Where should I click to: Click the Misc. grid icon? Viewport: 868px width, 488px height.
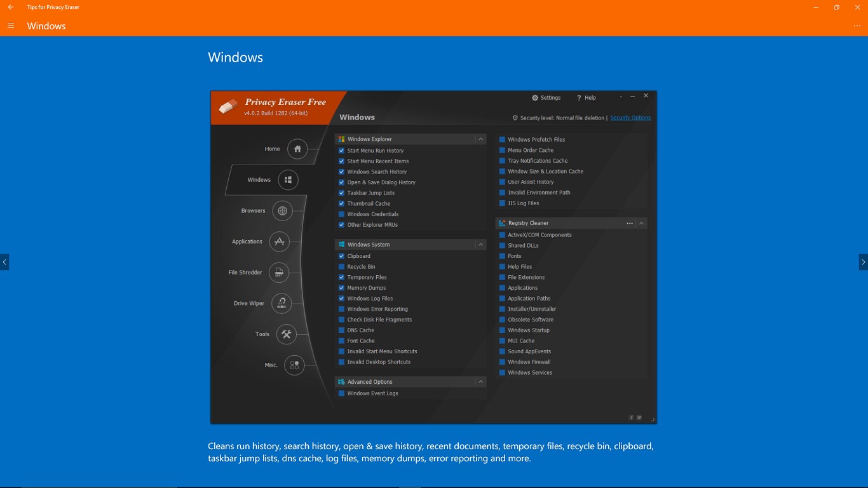click(x=294, y=365)
